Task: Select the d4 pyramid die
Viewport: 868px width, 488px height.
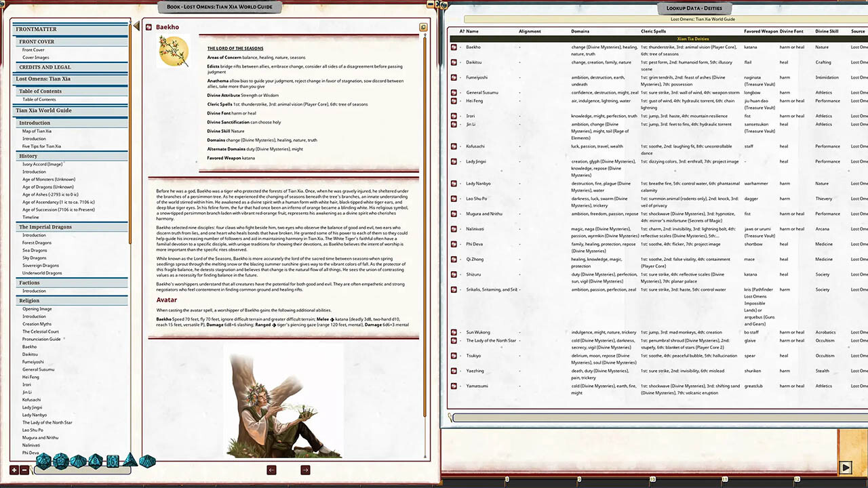Action: click(130, 461)
